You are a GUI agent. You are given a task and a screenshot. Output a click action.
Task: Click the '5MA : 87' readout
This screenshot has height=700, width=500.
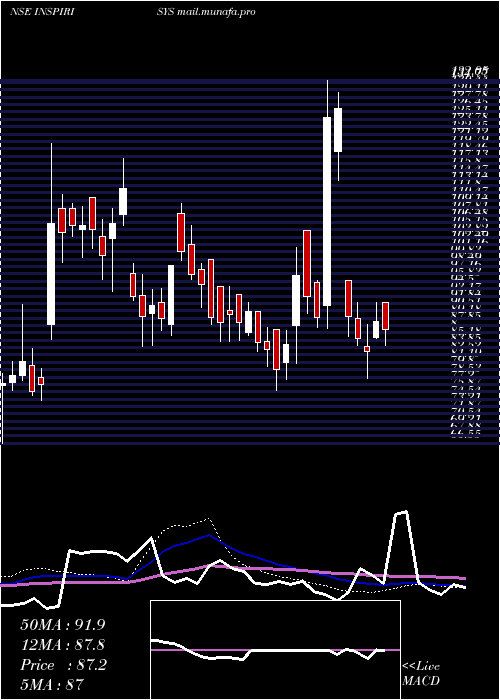tap(52, 684)
